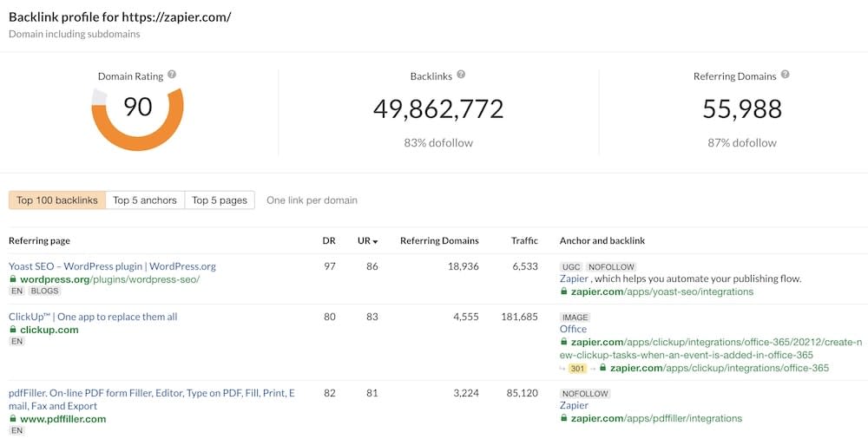The height and width of the screenshot is (439, 868).
Task: Click the lock icon beside www.pdffiller.com
Action: click(13, 418)
